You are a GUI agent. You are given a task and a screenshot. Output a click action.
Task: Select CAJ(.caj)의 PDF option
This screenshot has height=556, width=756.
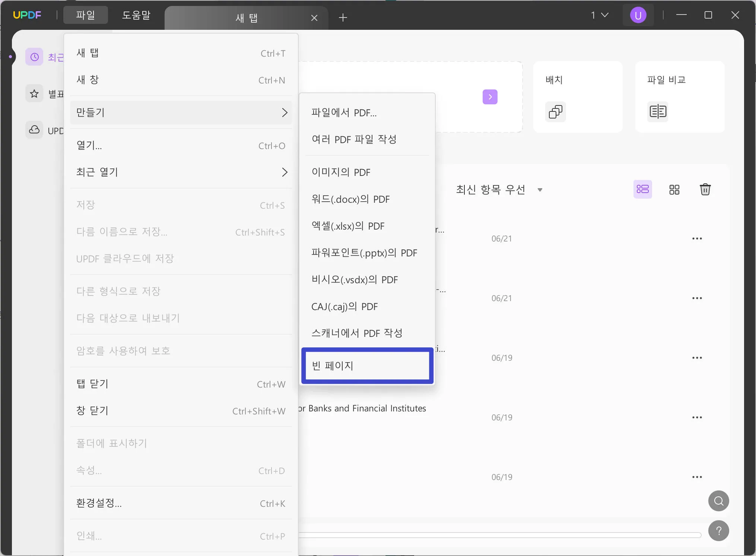(367, 306)
